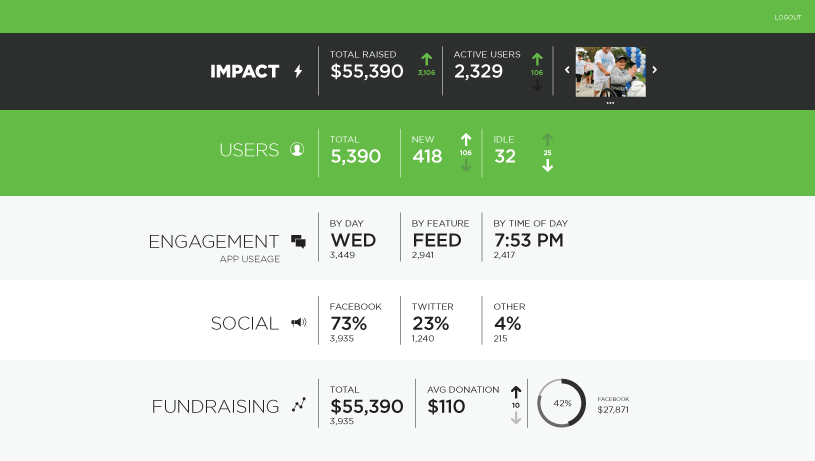Viewport: 815px width, 461px height.
Task: Click the dots indicator under the photo
Action: coord(610,103)
